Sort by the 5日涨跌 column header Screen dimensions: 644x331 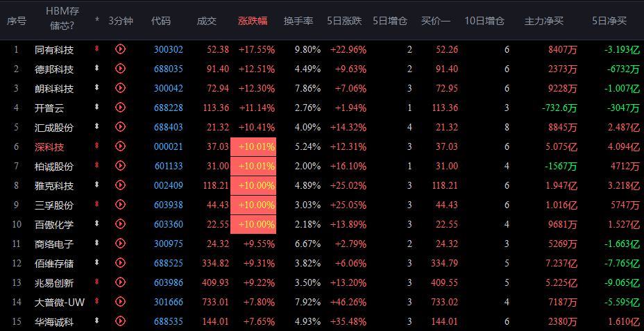pos(345,21)
